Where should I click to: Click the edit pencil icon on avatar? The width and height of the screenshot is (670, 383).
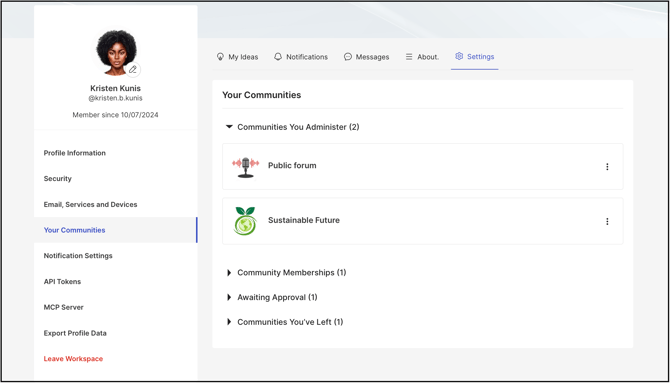(133, 69)
